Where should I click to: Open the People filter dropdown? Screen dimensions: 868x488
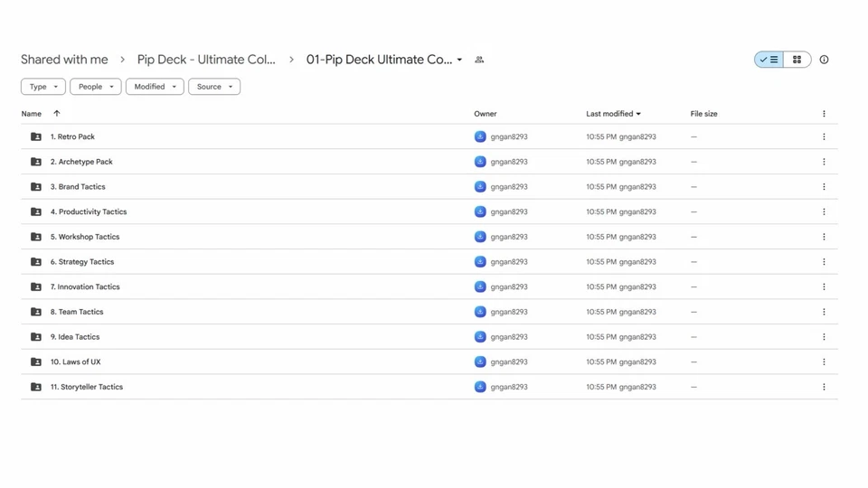(95, 87)
